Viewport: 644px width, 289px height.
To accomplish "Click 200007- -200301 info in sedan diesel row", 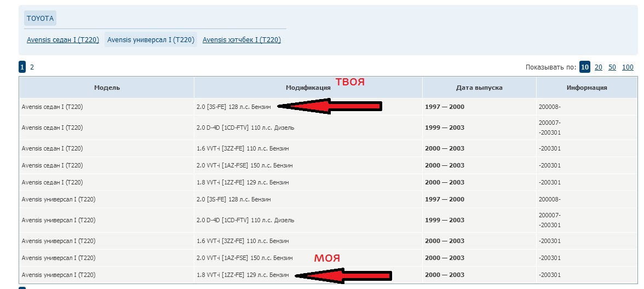I will tap(550, 128).
